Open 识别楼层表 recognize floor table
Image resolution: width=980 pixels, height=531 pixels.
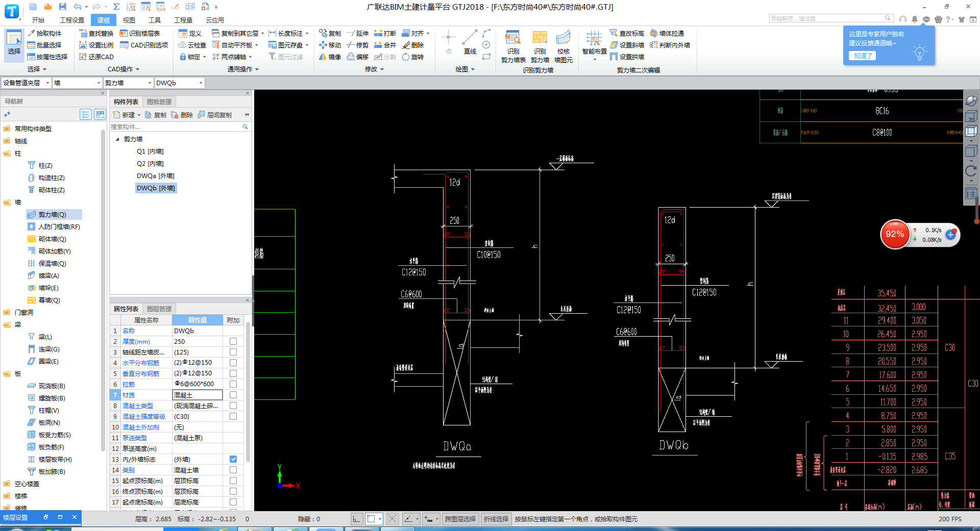(x=140, y=33)
